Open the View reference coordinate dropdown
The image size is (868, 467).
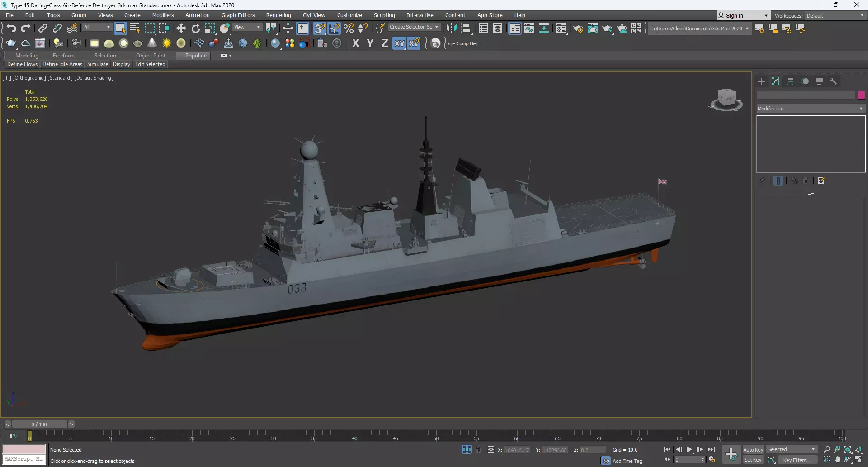[x=247, y=27]
